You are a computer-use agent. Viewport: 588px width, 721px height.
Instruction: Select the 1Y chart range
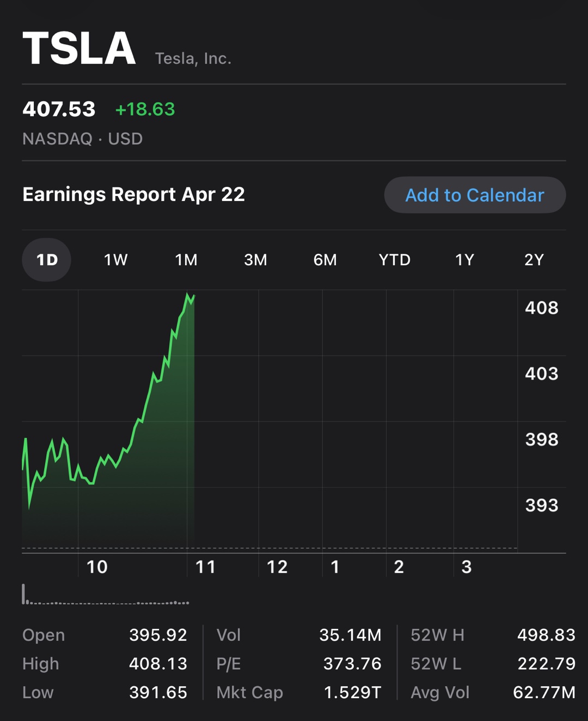point(464,260)
